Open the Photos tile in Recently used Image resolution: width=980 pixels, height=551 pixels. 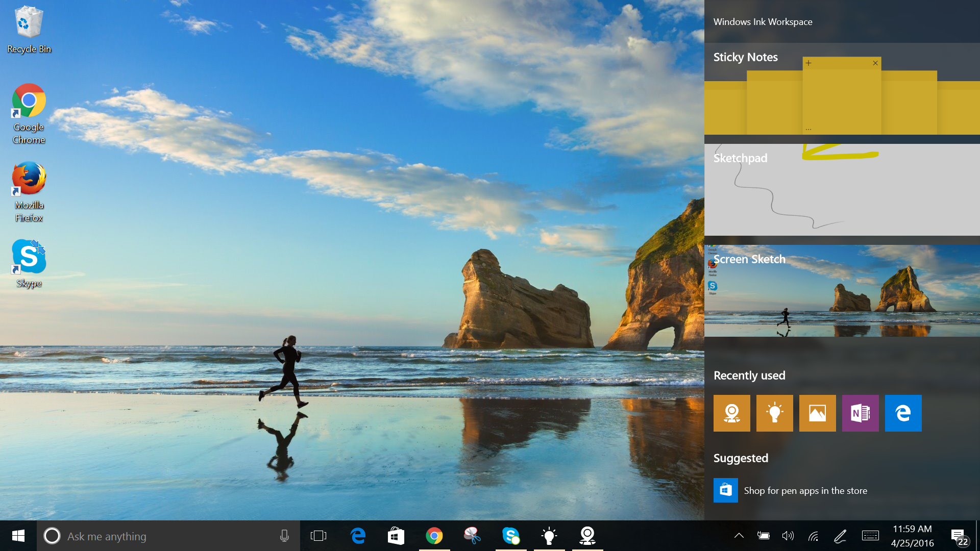(817, 413)
